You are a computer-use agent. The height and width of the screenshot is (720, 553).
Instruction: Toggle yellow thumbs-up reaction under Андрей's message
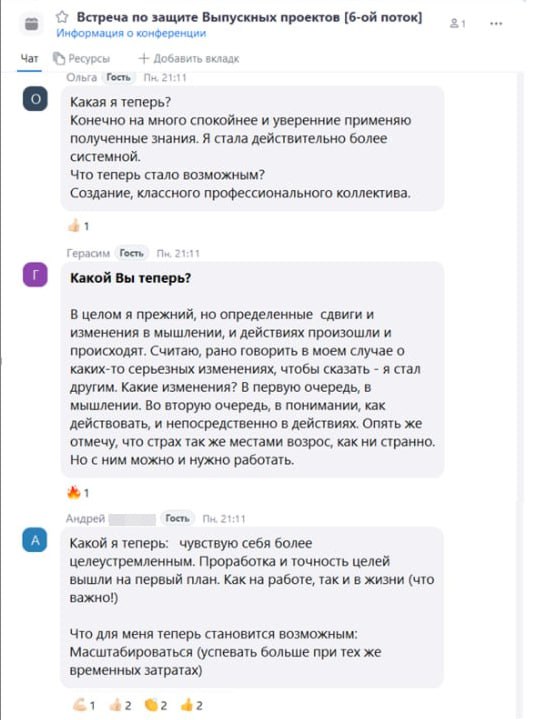point(192,705)
